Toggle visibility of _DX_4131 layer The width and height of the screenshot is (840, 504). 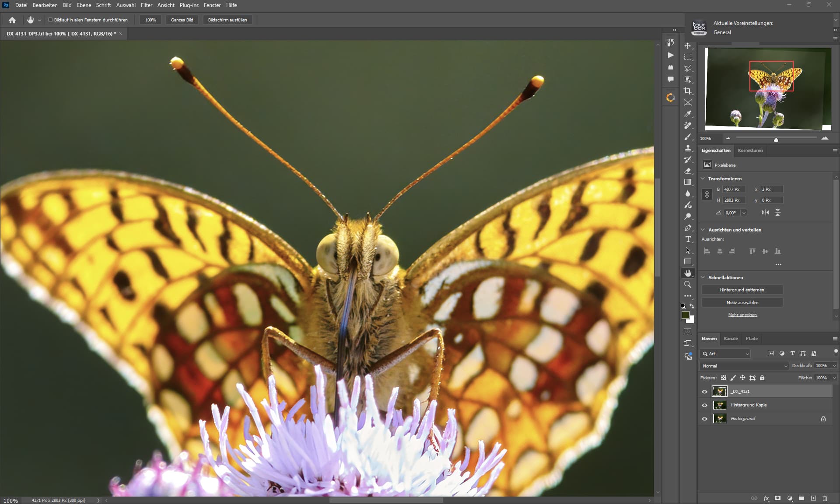(704, 392)
